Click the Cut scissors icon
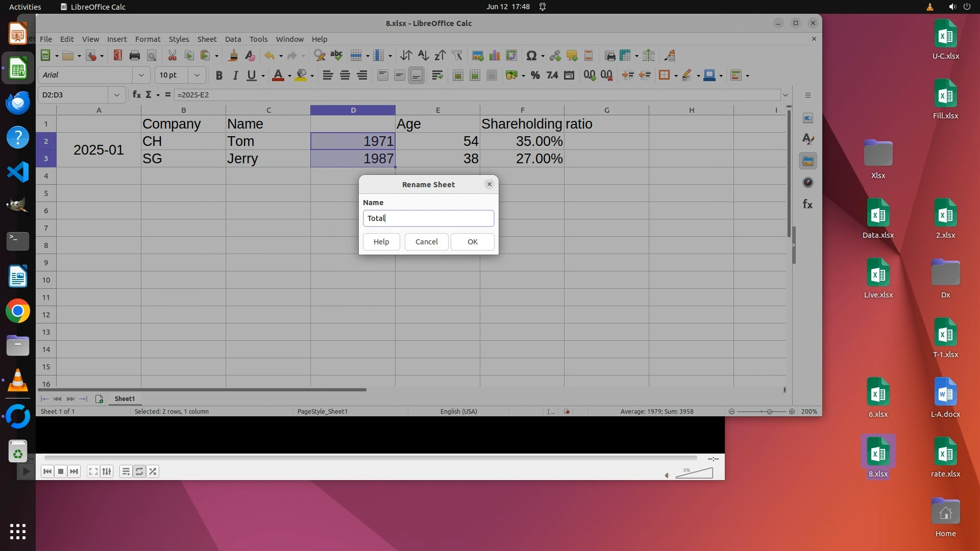Image resolution: width=980 pixels, height=551 pixels. click(x=173, y=56)
